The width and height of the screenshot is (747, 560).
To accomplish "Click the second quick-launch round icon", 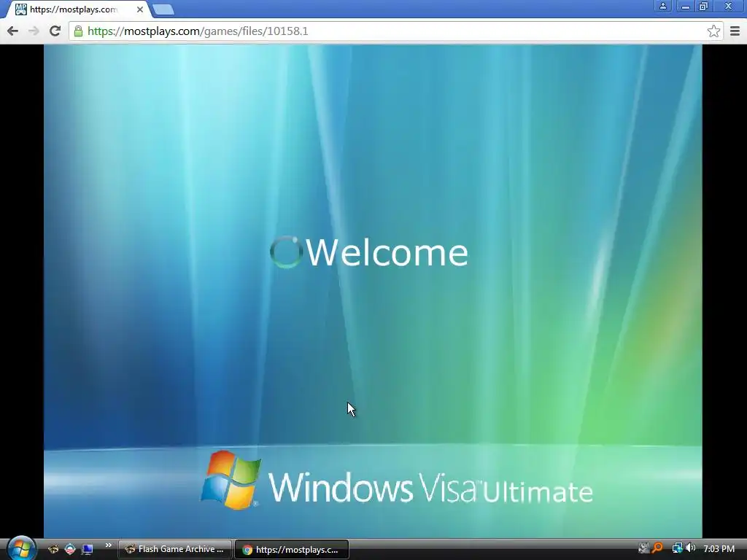I will [70, 549].
